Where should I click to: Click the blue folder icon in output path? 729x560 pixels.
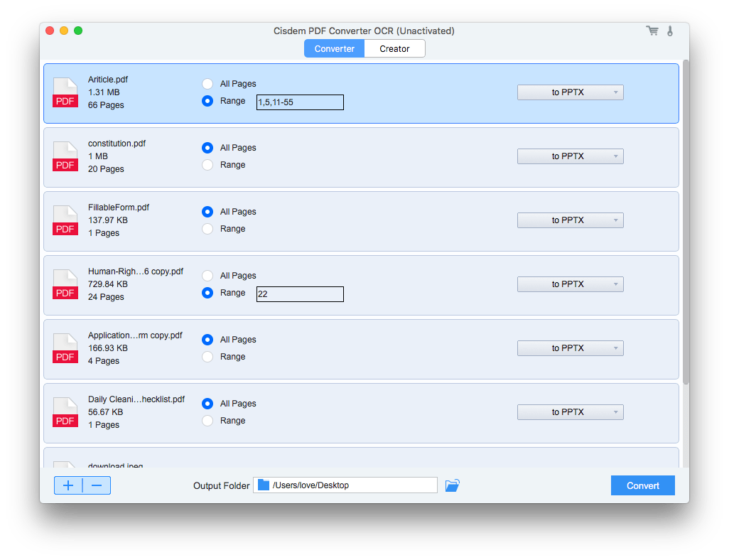coord(264,485)
